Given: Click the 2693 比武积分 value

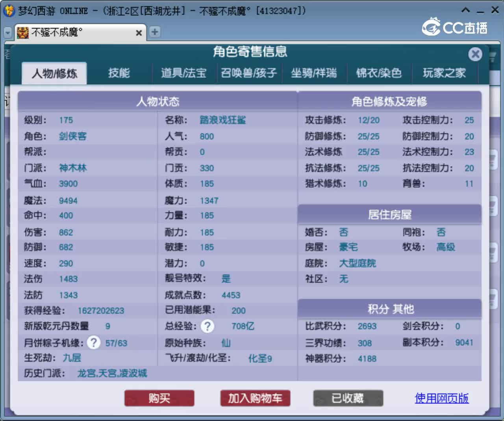Looking at the screenshot, I should pos(367,326).
